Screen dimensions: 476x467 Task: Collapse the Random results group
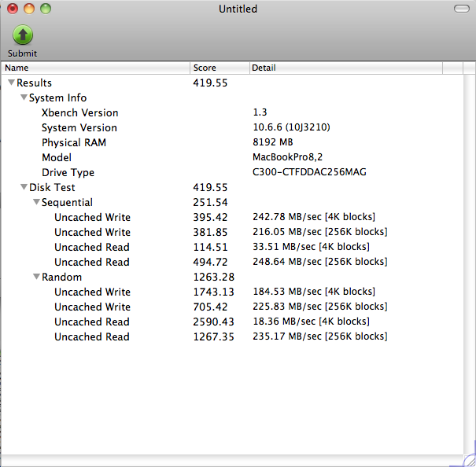(36, 277)
